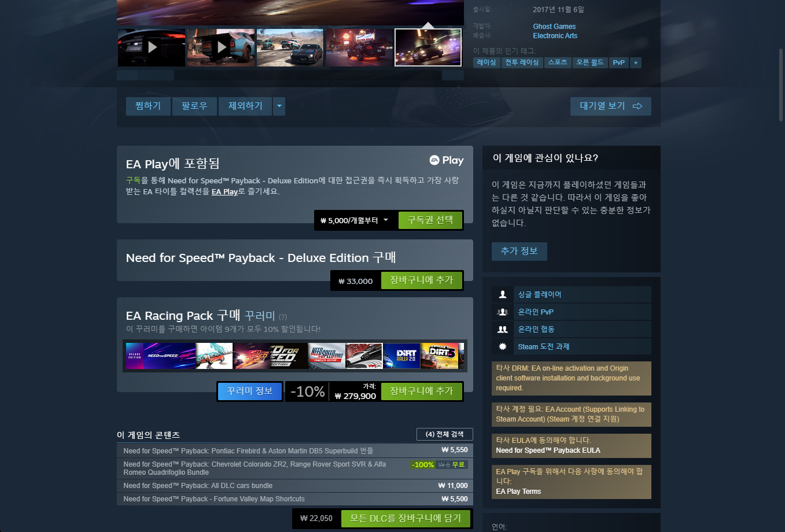
Task: Click the EA Play logo
Action: point(447,160)
